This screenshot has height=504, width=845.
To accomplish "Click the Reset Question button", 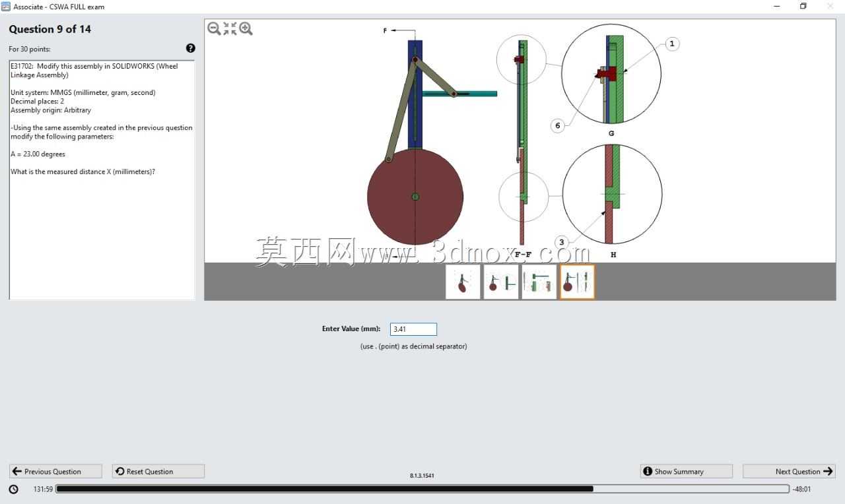I will [158, 471].
